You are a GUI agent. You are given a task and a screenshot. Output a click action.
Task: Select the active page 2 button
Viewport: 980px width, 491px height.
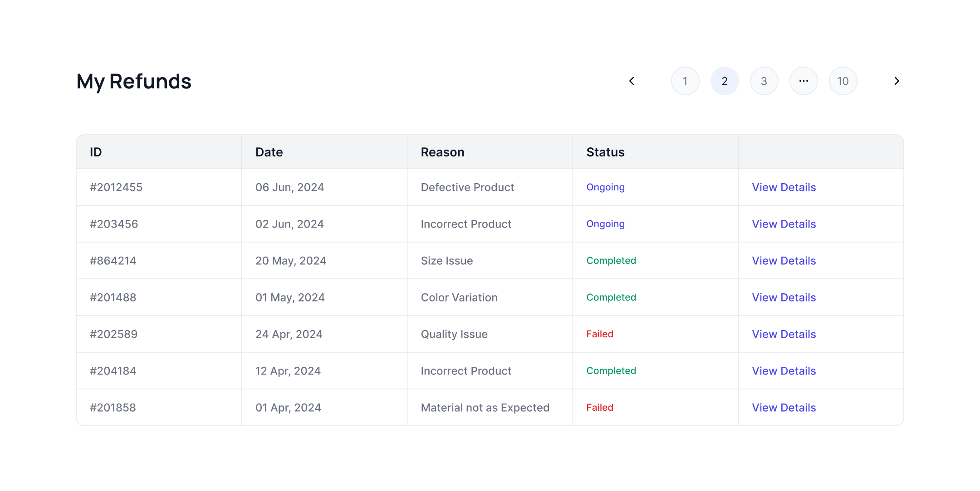coord(725,81)
